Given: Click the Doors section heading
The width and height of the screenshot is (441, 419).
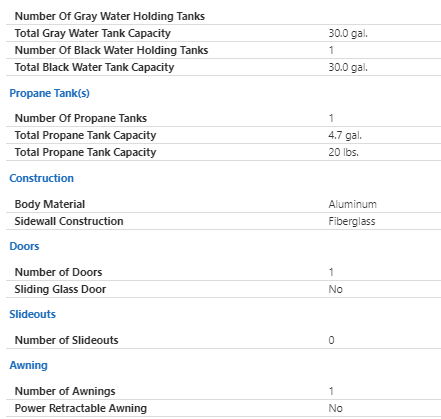Looking at the screenshot, I should click(x=24, y=246).
